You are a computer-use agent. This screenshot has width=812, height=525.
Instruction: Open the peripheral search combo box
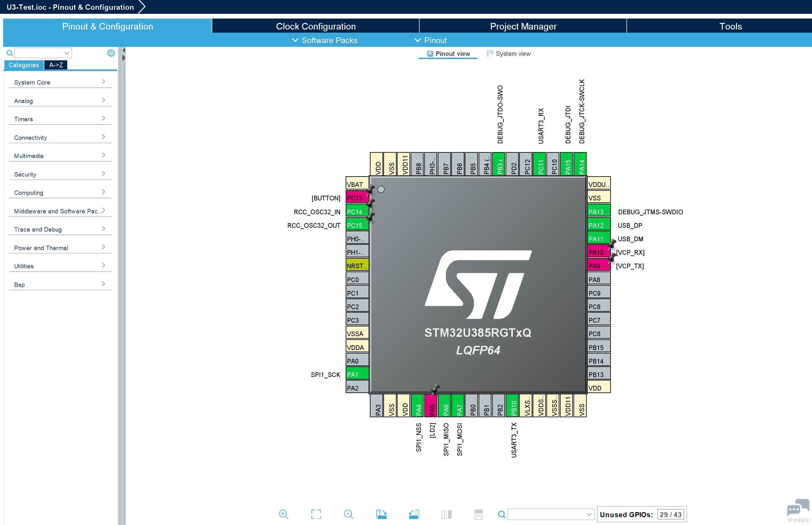(x=43, y=53)
